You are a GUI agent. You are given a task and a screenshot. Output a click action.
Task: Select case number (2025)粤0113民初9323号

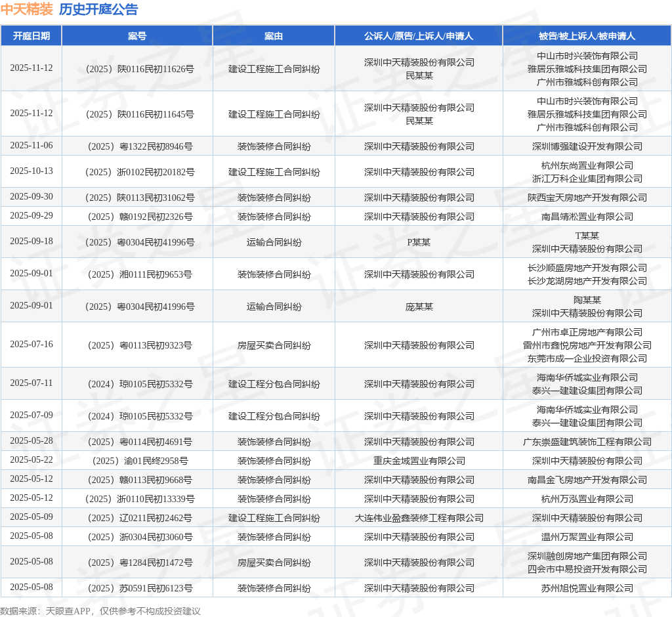tap(140, 346)
